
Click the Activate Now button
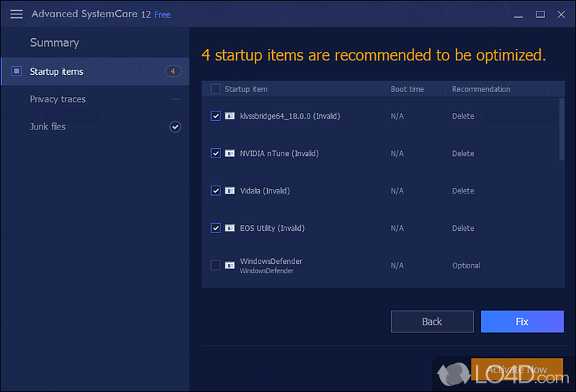(517, 370)
